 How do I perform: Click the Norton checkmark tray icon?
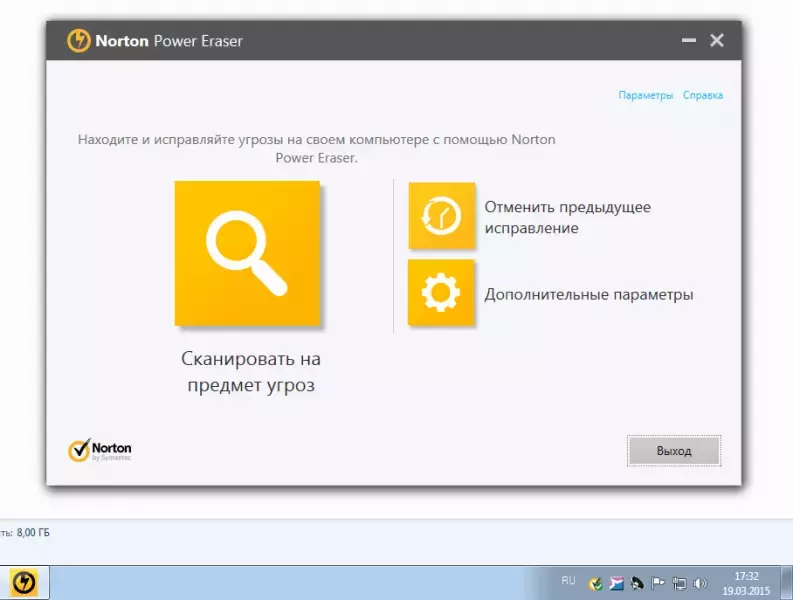coord(596,584)
